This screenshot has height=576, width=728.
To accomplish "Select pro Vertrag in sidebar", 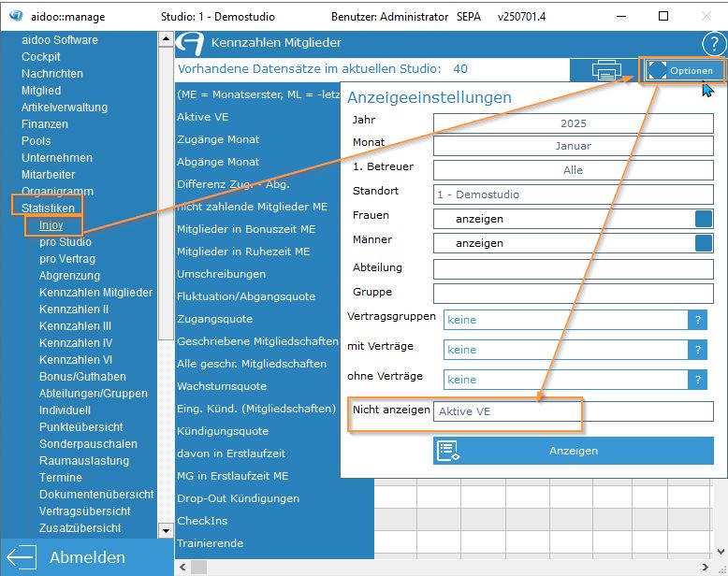I will click(67, 259).
